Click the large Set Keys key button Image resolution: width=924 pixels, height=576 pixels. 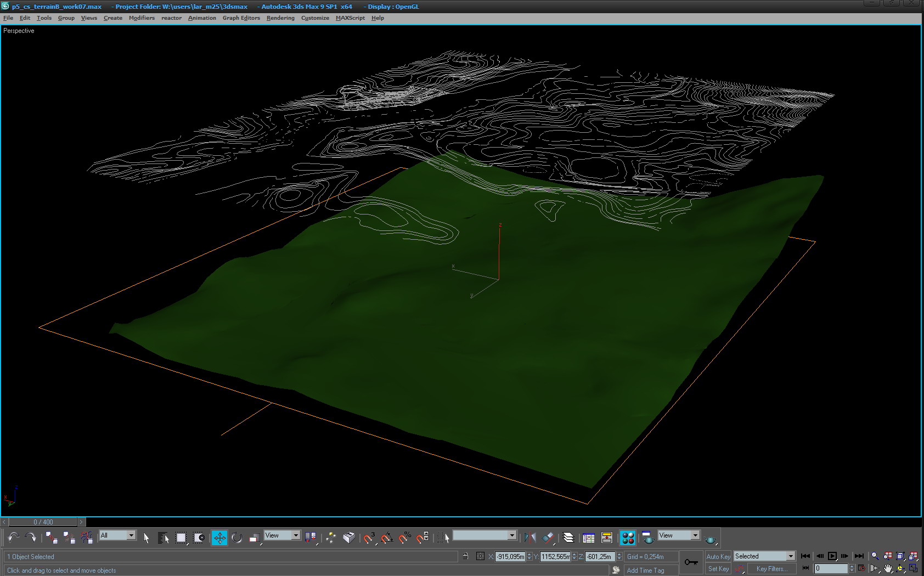click(691, 562)
